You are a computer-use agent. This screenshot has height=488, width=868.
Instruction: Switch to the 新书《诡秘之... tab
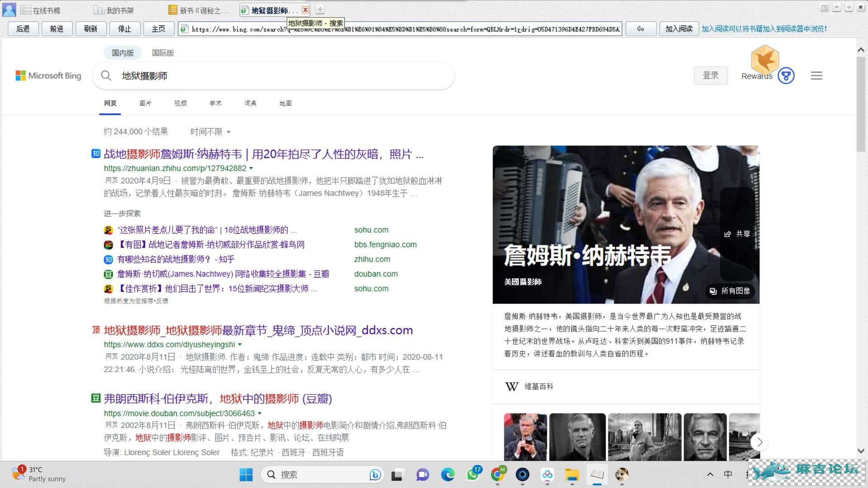coord(198,10)
